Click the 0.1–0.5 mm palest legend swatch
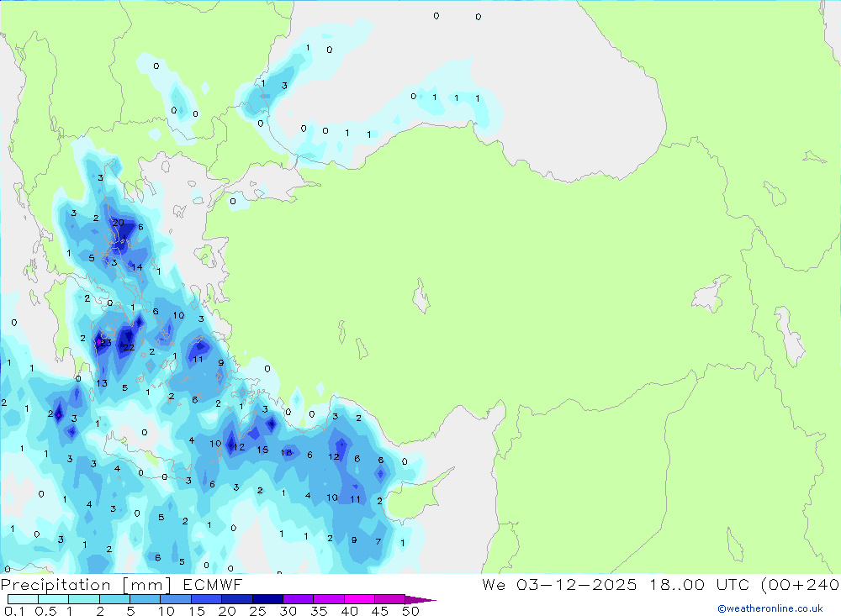The height and width of the screenshot is (616, 841). pyautogui.click(x=23, y=599)
